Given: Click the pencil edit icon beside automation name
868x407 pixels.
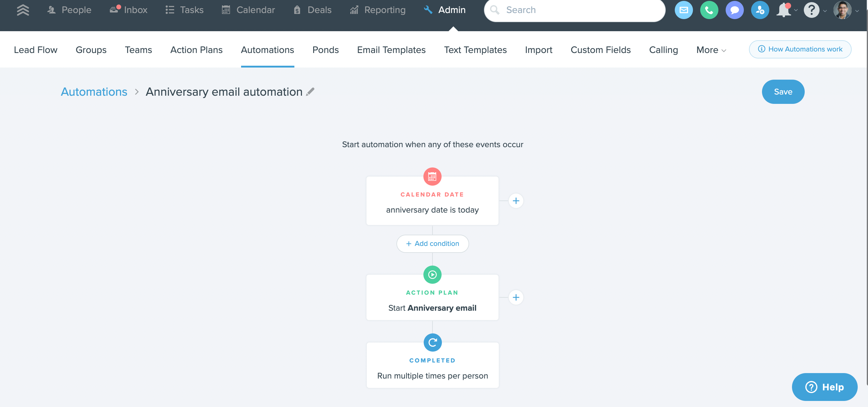Looking at the screenshot, I should (x=310, y=92).
